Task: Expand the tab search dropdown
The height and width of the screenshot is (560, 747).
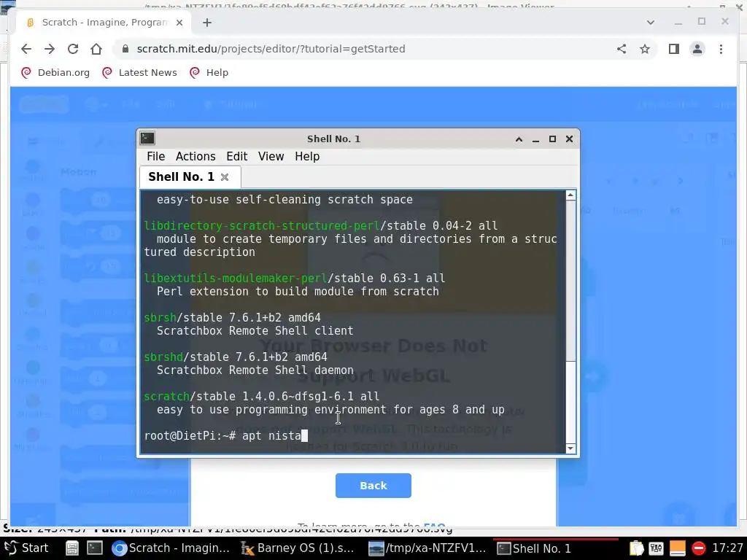Action: [x=650, y=23]
